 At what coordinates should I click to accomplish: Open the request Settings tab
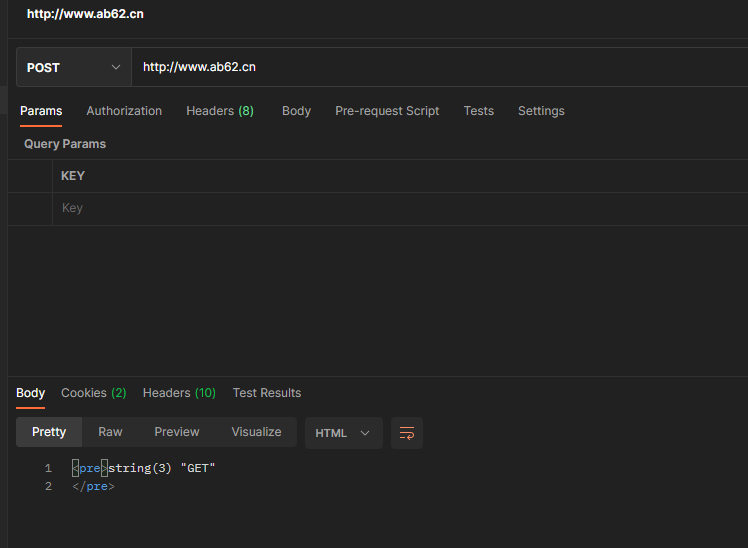tap(541, 111)
